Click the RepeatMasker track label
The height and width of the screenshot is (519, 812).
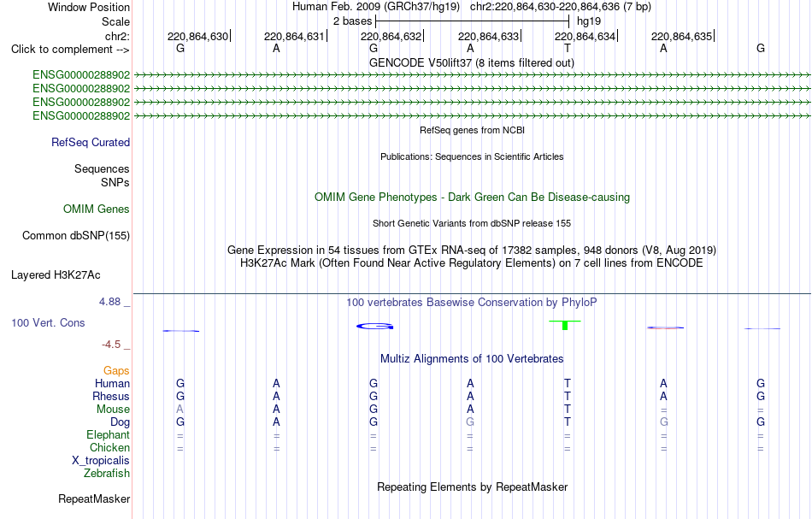pyautogui.click(x=94, y=498)
